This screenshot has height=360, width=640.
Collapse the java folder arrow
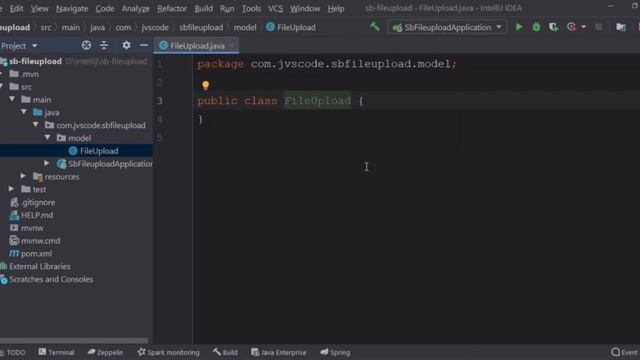[x=24, y=112]
